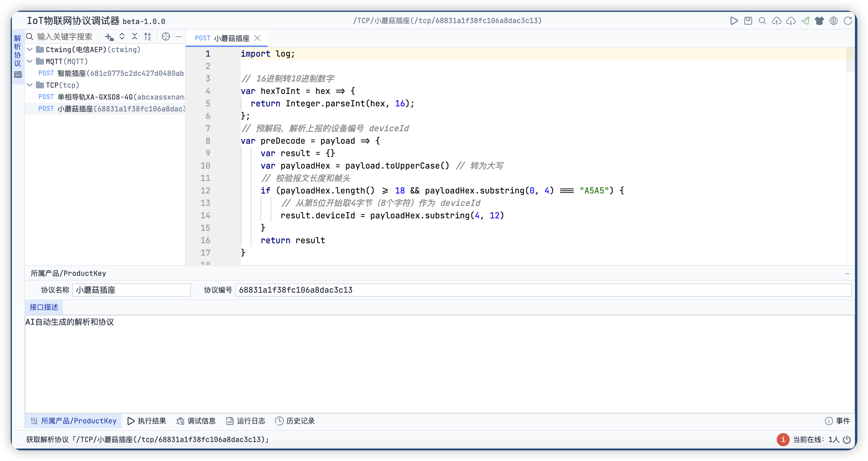
Task: Collapse the Ctwing(电信AEP) folder
Action: click(30, 49)
